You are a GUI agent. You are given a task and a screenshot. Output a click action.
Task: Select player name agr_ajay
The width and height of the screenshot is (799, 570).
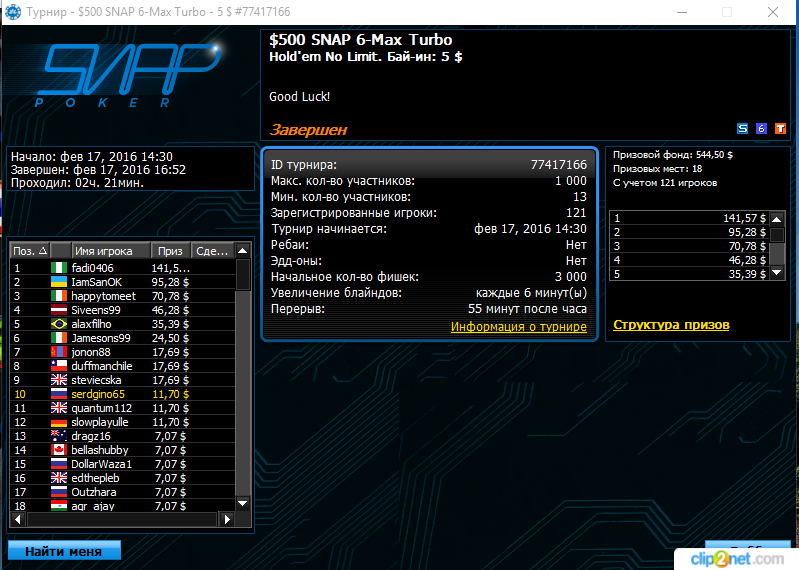pyautogui.click(x=93, y=506)
